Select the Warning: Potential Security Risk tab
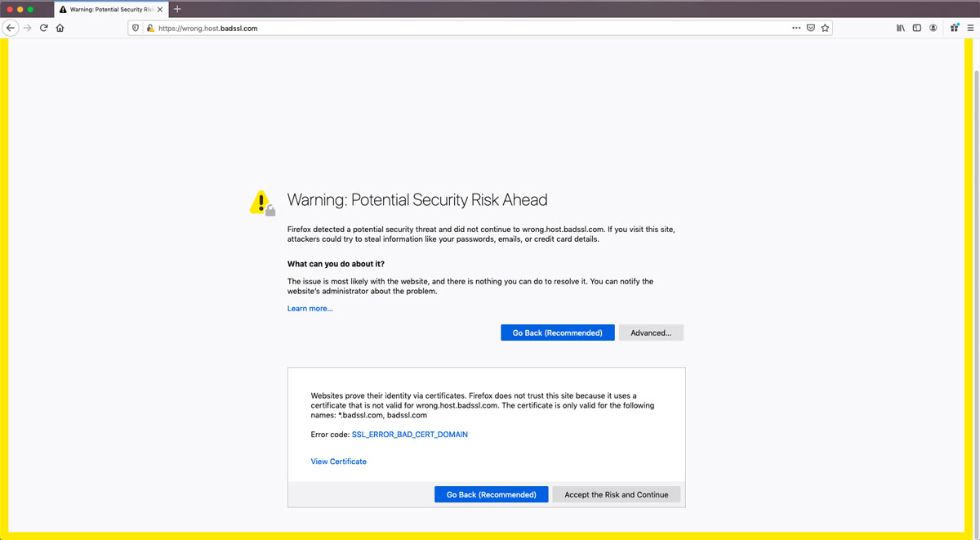Viewport: 980px width, 540px height. point(110,9)
